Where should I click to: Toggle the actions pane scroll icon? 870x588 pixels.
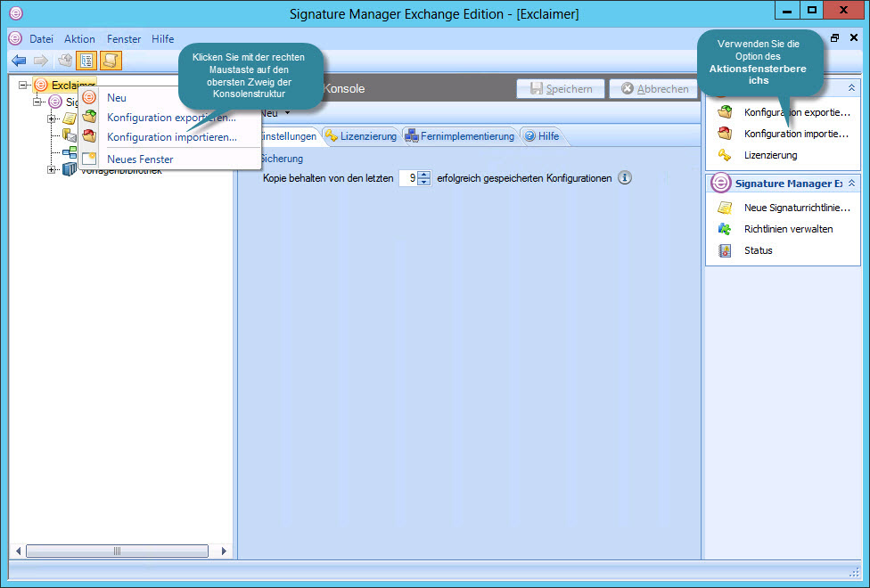click(111, 61)
